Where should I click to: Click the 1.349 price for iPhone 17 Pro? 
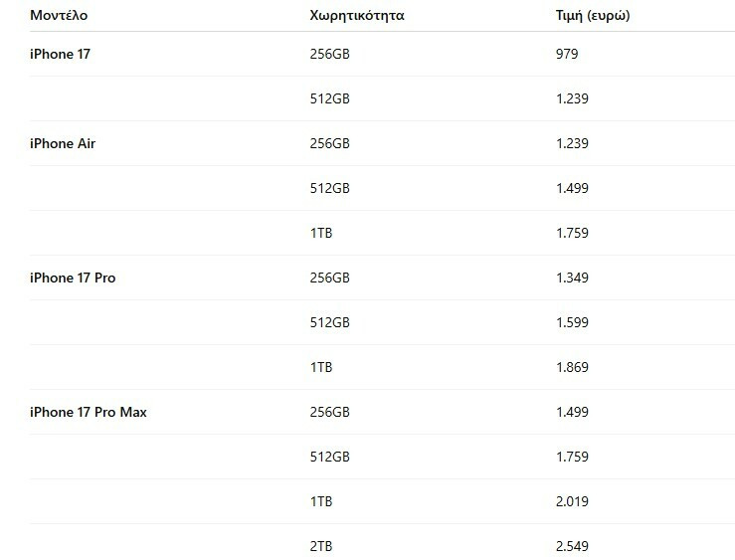coord(574,278)
